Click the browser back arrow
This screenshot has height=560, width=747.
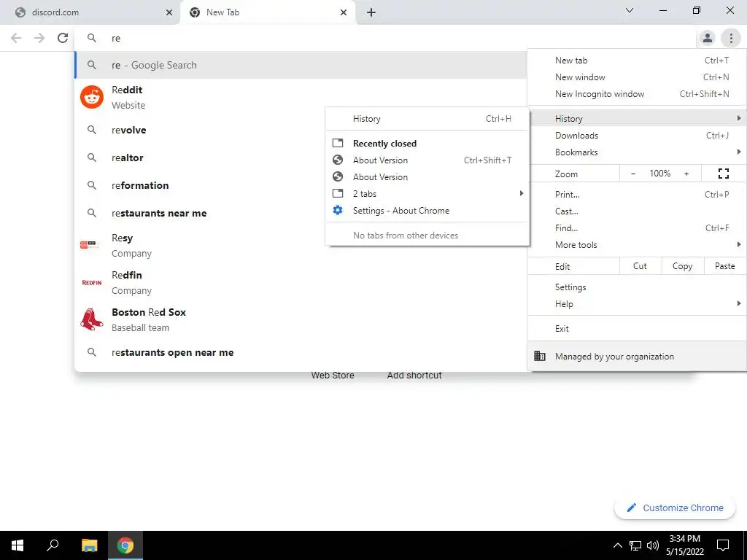(16, 38)
